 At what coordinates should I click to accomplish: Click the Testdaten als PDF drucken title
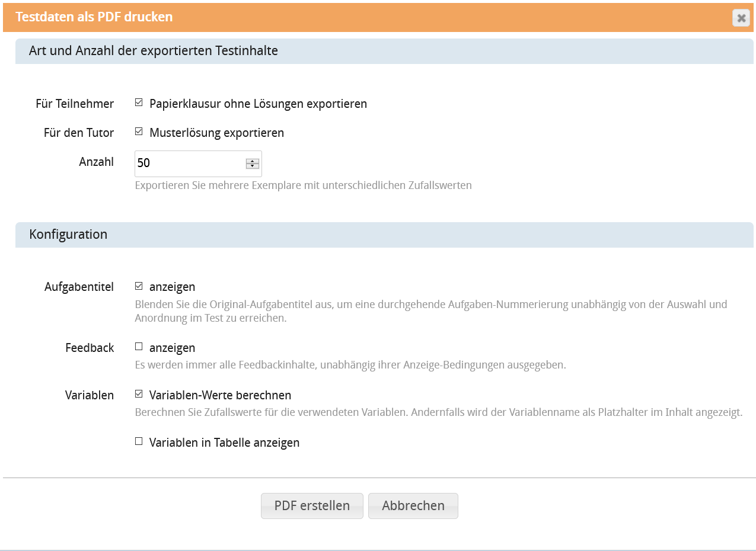94,17
